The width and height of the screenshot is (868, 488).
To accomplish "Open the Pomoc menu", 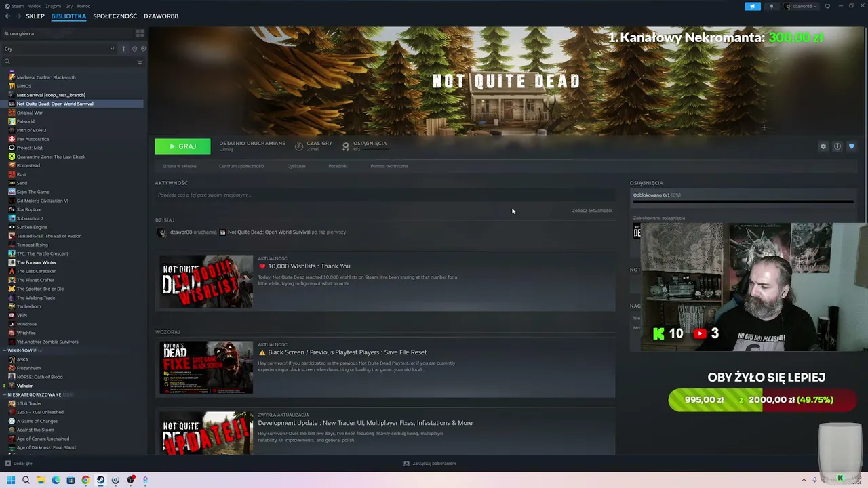I will click(x=83, y=6).
